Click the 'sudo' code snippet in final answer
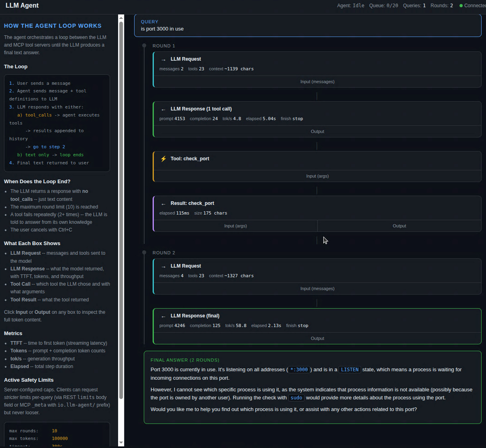This screenshot has width=486, height=448. click(x=296, y=398)
